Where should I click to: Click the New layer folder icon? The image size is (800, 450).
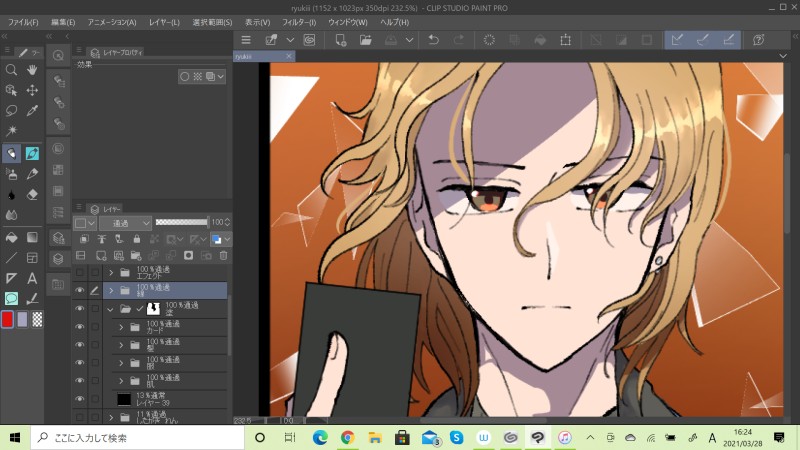(136, 256)
